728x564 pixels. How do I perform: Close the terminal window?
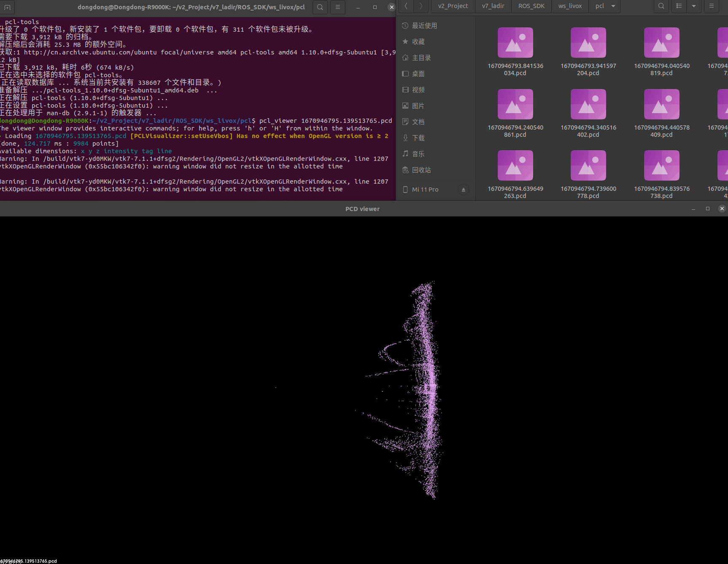[x=391, y=7]
